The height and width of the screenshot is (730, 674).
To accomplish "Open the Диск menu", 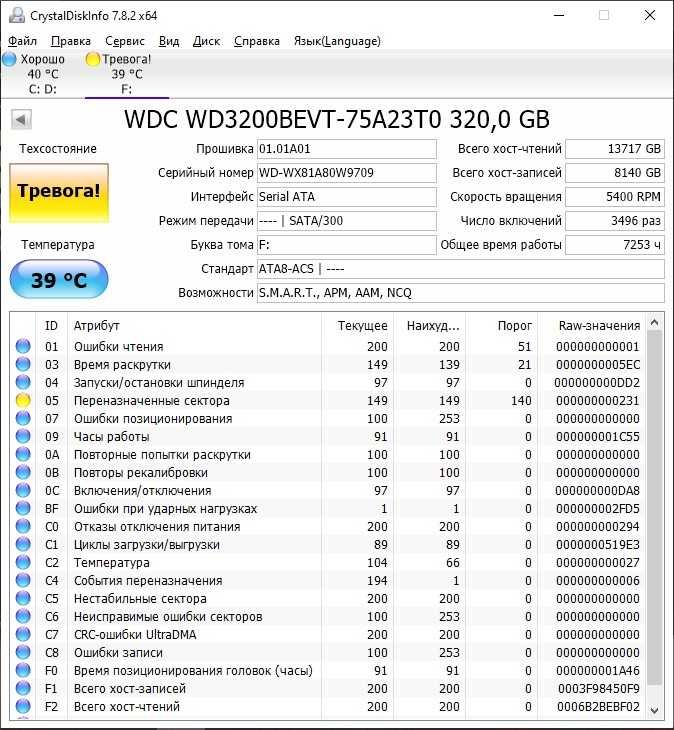I will tap(206, 41).
